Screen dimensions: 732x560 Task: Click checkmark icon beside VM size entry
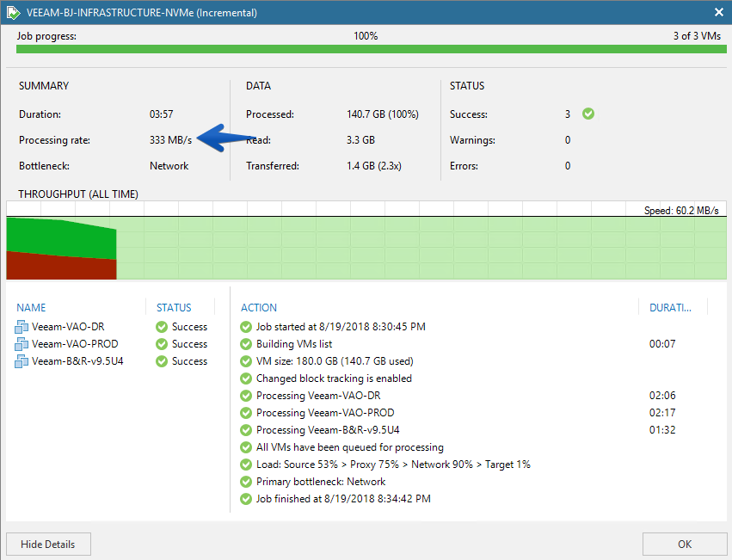point(246,361)
